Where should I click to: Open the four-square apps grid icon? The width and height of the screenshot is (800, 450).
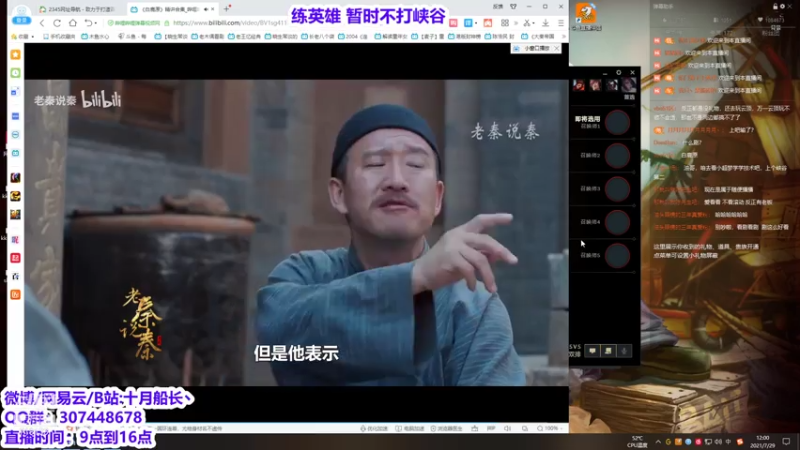[505, 23]
